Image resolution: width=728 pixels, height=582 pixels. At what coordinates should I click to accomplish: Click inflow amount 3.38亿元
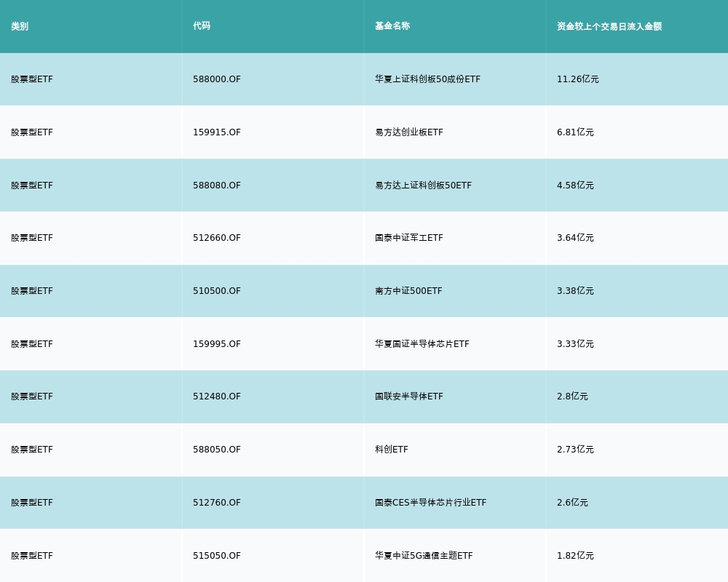click(575, 291)
